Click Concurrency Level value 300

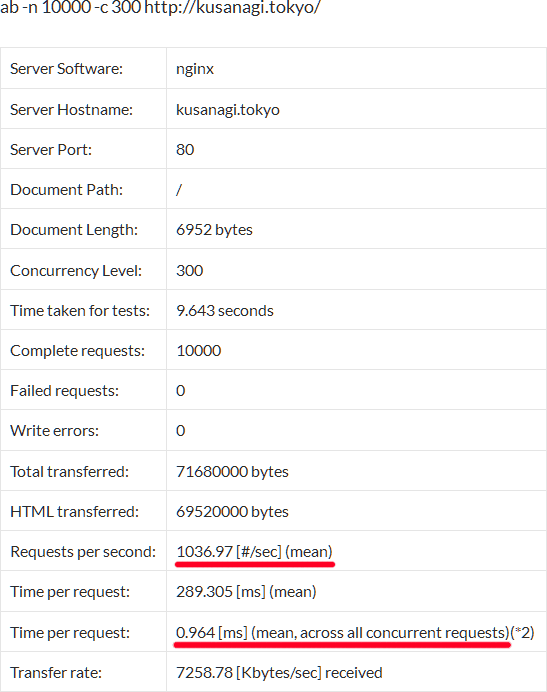tap(189, 271)
